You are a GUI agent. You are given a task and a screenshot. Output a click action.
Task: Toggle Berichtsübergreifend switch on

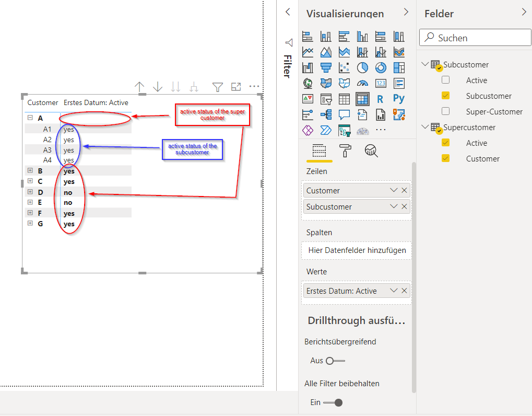335,361
